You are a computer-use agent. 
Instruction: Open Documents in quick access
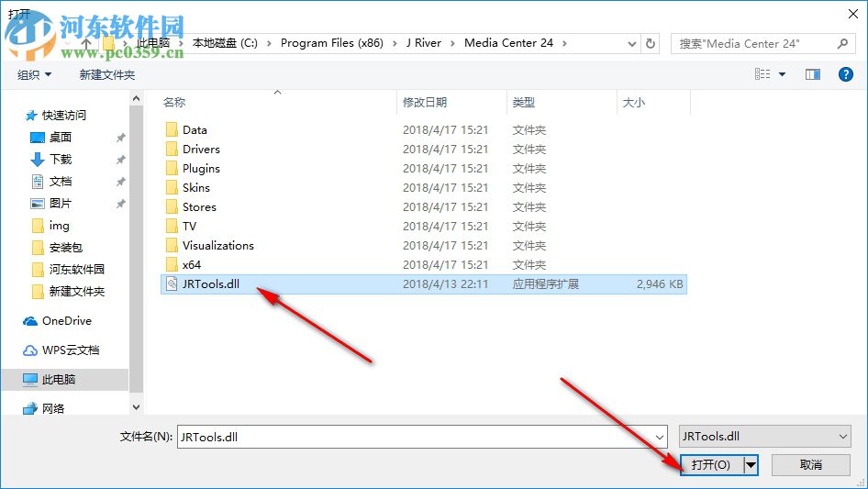tap(61, 182)
